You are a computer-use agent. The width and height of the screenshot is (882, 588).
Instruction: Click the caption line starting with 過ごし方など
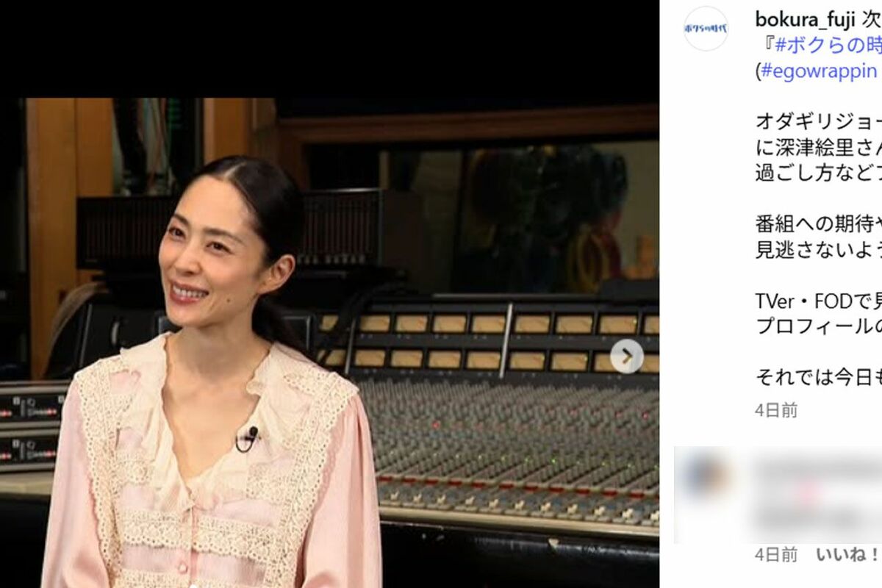tap(819, 173)
